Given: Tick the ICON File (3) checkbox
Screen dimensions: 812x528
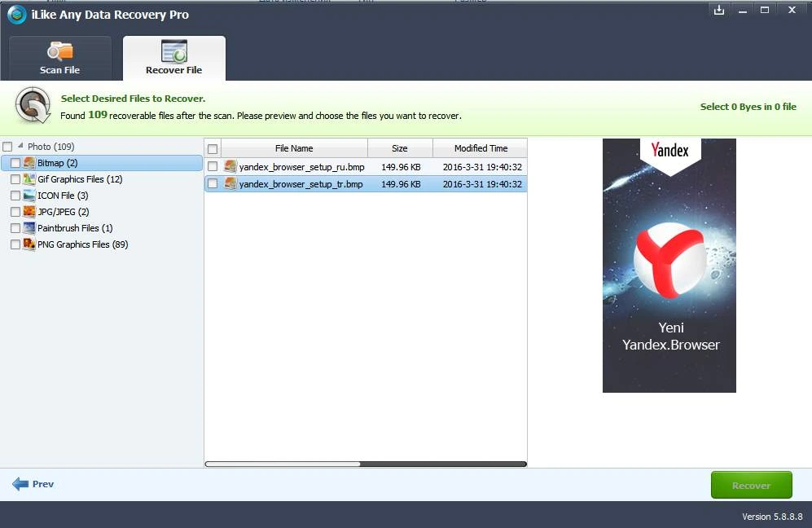Looking at the screenshot, I should [15, 196].
